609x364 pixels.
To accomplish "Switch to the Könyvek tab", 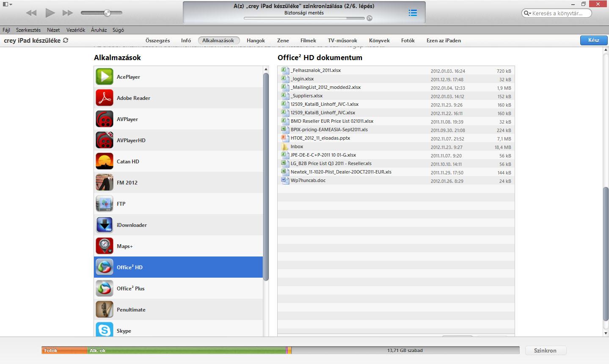I will tap(379, 41).
